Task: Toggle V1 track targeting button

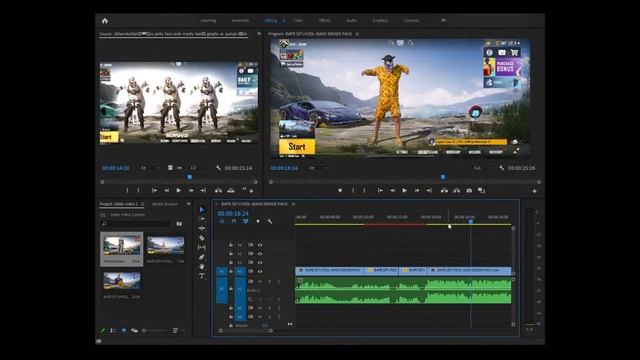Action: [240, 271]
